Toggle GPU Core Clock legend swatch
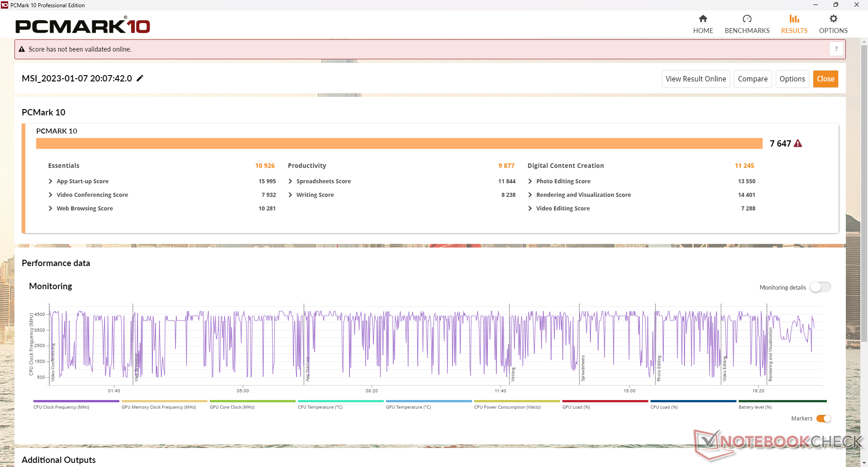868x467 pixels. coord(253,401)
